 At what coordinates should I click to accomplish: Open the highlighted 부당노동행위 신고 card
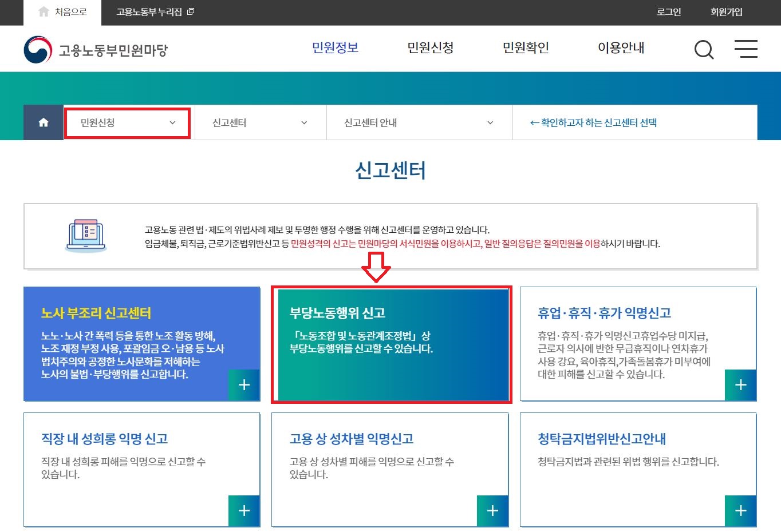pyautogui.click(x=391, y=344)
